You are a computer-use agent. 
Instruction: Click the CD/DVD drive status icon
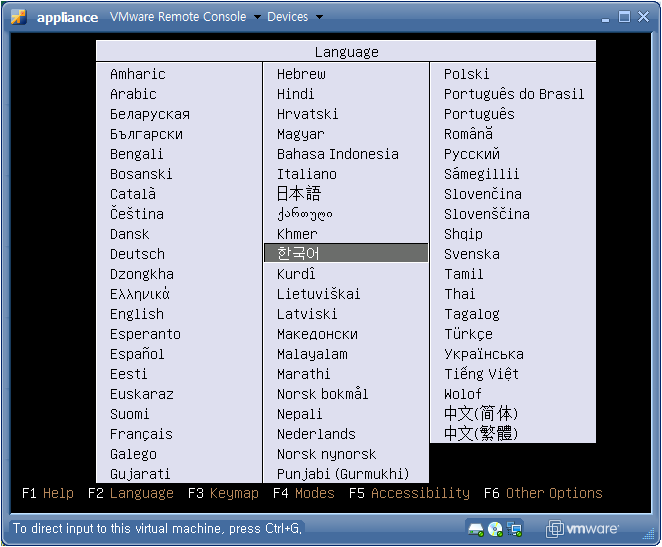click(x=495, y=529)
